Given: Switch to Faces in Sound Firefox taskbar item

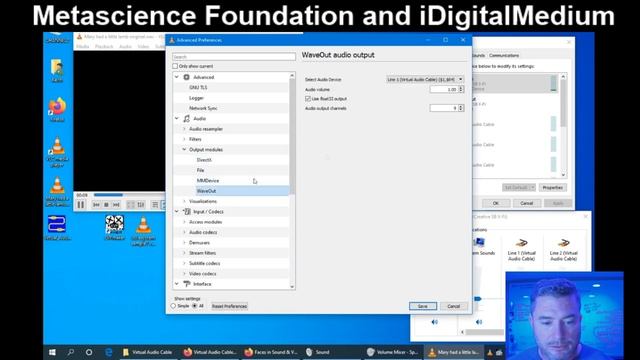Looking at the screenshot, I should tap(271, 352).
